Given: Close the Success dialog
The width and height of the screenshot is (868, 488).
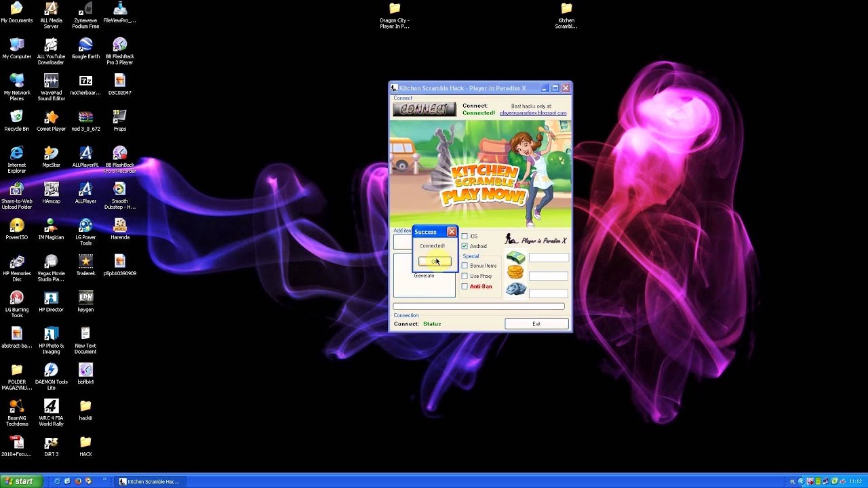Looking at the screenshot, I should [x=452, y=232].
